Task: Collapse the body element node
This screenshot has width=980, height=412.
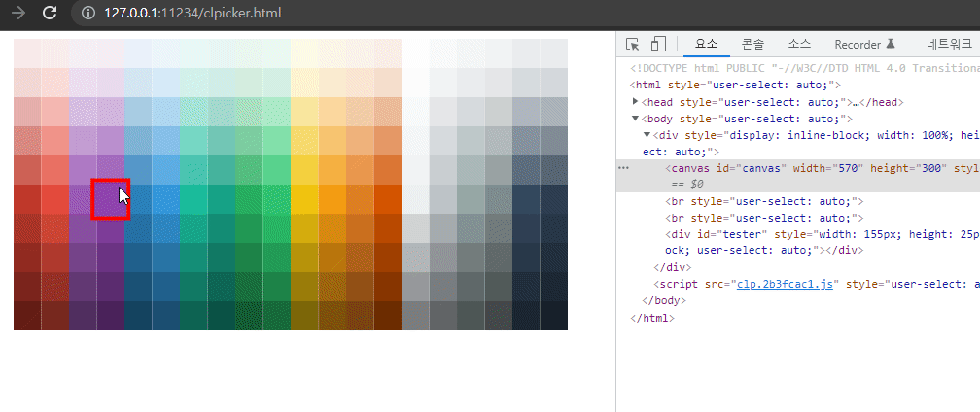Action: click(x=636, y=119)
